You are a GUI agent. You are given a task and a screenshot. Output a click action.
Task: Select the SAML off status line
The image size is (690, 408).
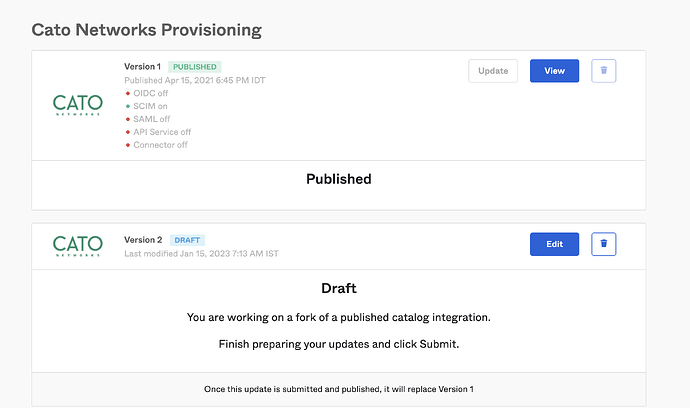[x=147, y=119]
